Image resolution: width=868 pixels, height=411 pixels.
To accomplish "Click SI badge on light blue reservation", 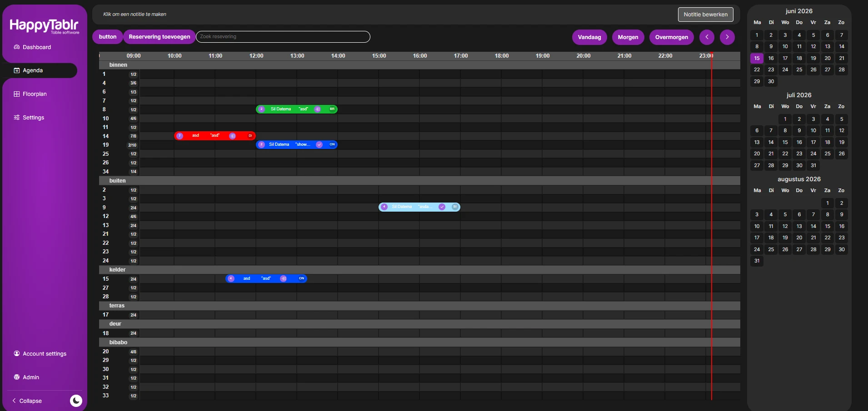I will click(x=455, y=207).
